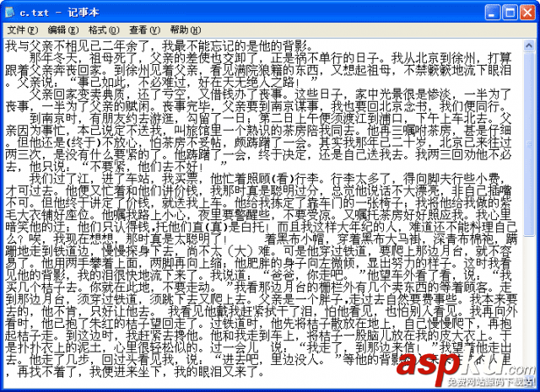Click the text line starting 跟着父亲奔丧回家

coord(258,70)
